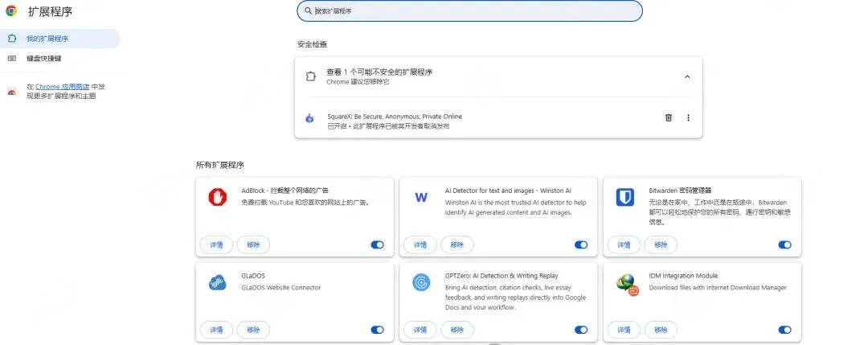The width and height of the screenshot is (868, 345).
Task: Show 详情 for GPTZero
Action: pyautogui.click(x=420, y=330)
